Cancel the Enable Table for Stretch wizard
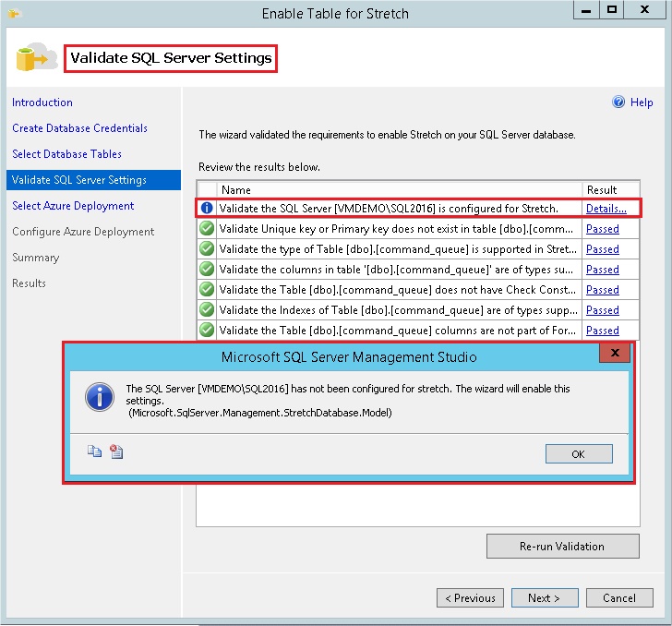 point(618,597)
